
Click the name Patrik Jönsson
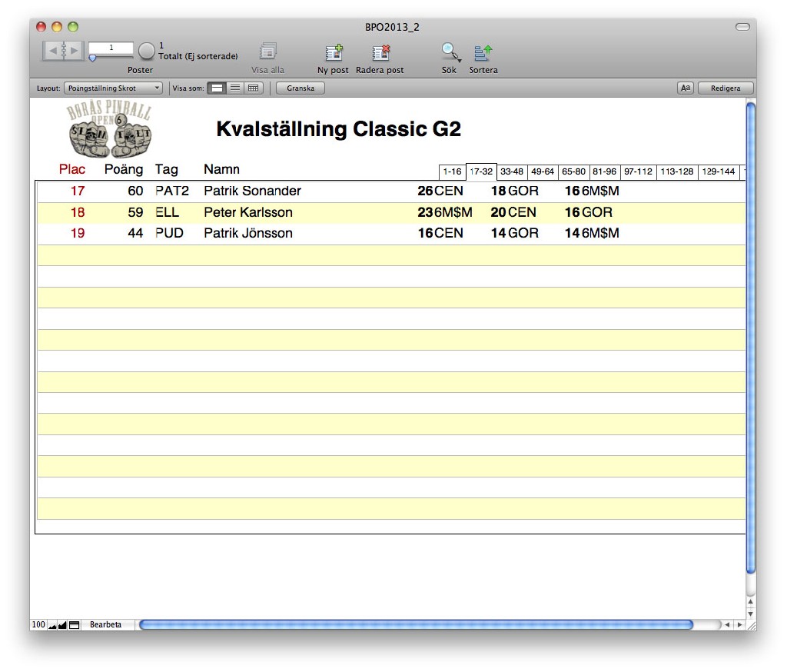click(248, 233)
